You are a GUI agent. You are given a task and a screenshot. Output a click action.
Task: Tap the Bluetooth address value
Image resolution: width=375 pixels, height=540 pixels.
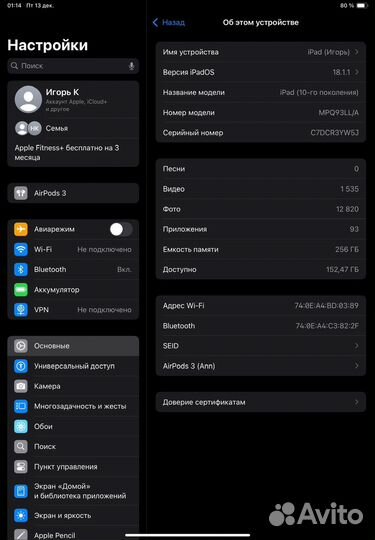tap(327, 326)
